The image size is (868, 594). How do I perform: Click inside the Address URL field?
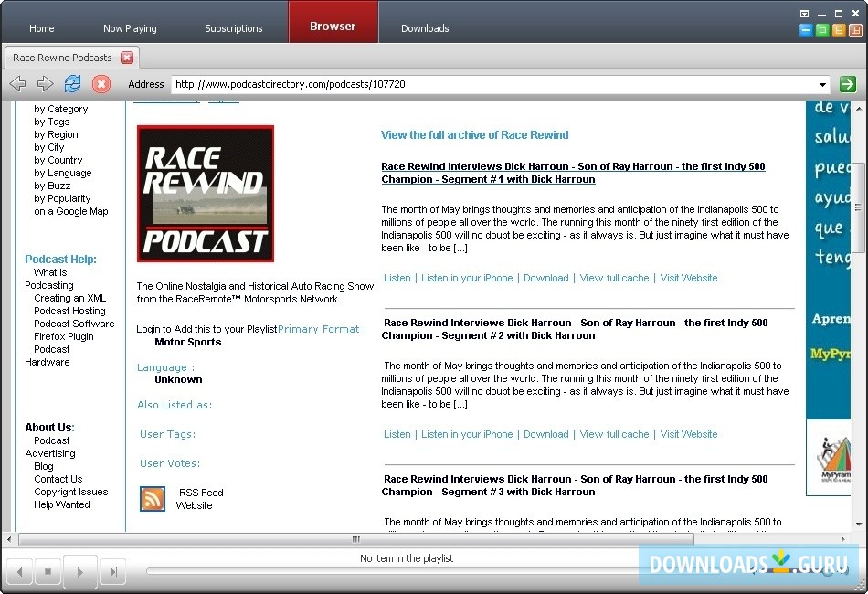coord(493,84)
